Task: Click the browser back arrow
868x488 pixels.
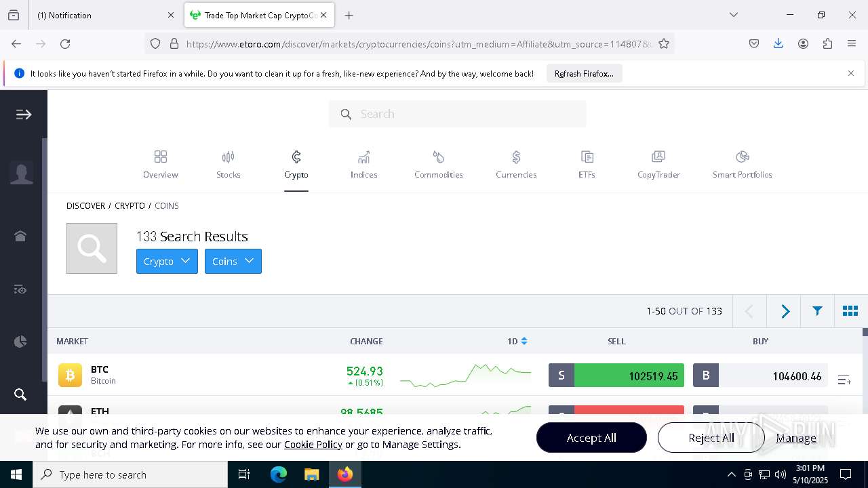Action: tap(16, 43)
